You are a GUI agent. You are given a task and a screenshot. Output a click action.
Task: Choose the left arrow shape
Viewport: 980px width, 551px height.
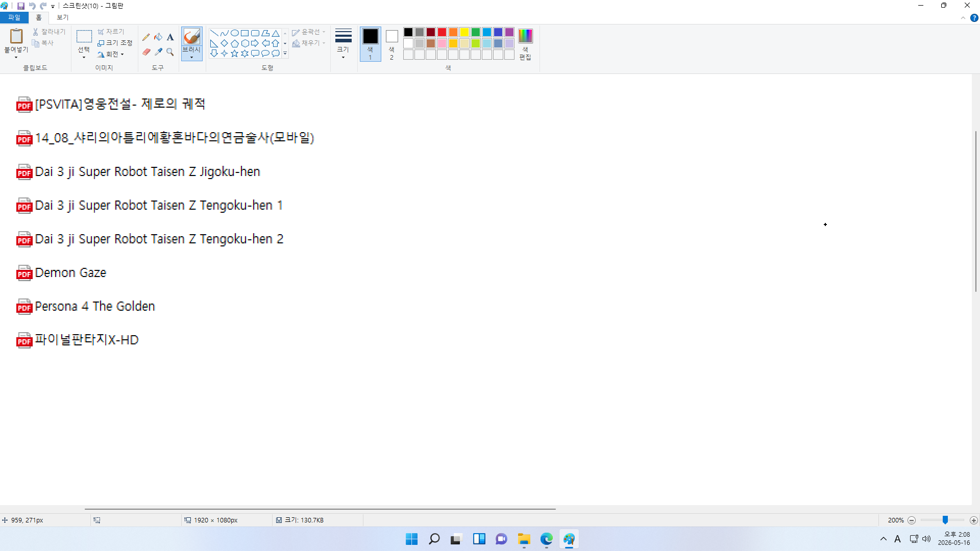[265, 43]
